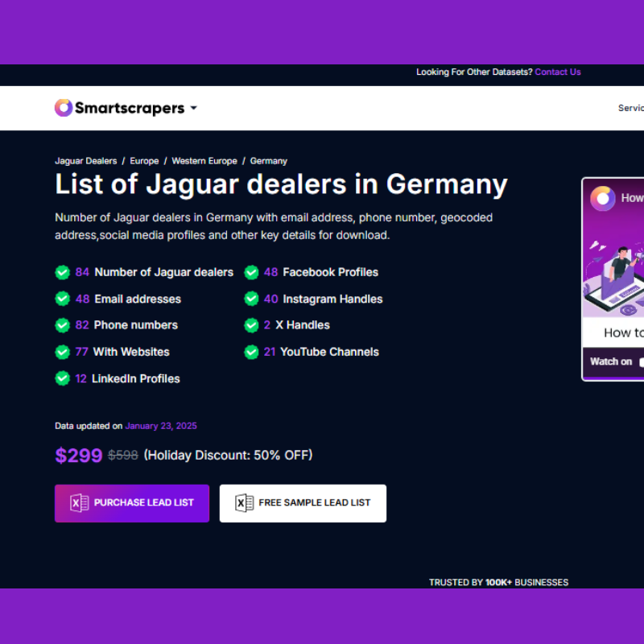Open the Services menu item
644x644 pixels.
pos(631,108)
